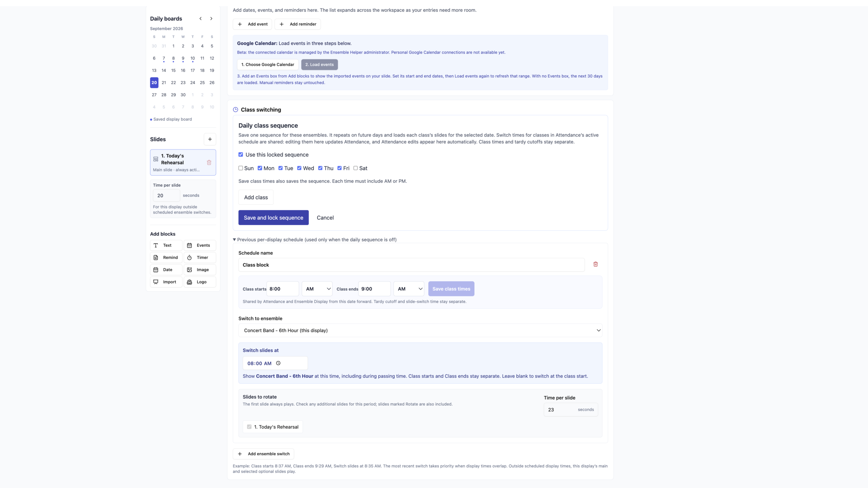
Task: Enable the Sun day checkbox
Action: coord(241,168)
